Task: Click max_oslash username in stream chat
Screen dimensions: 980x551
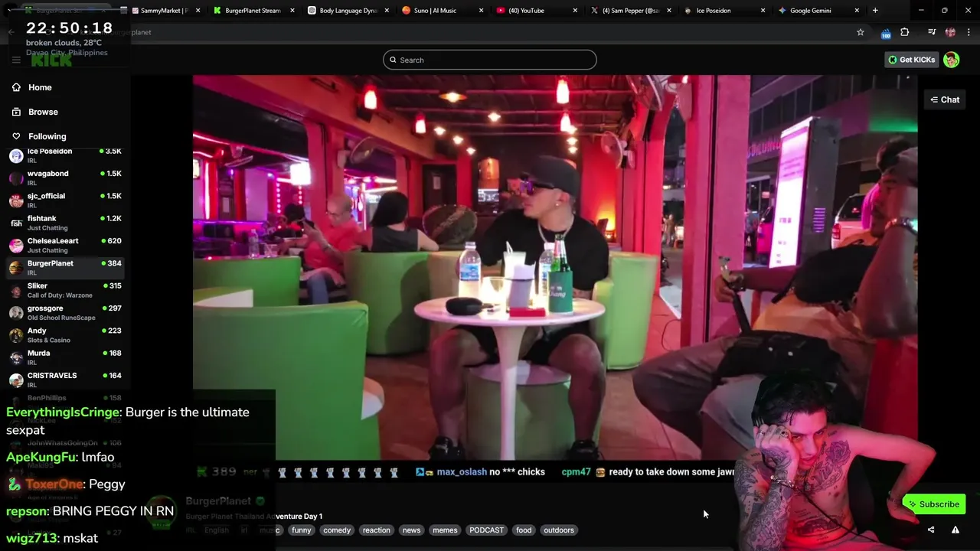Action: coord(462,472)
